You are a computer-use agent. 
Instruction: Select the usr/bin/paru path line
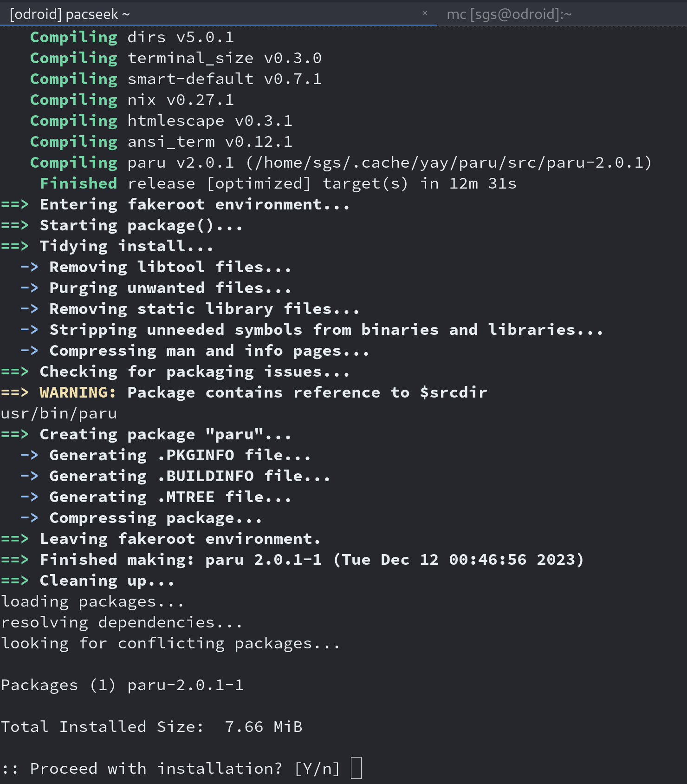click(58, 413)
